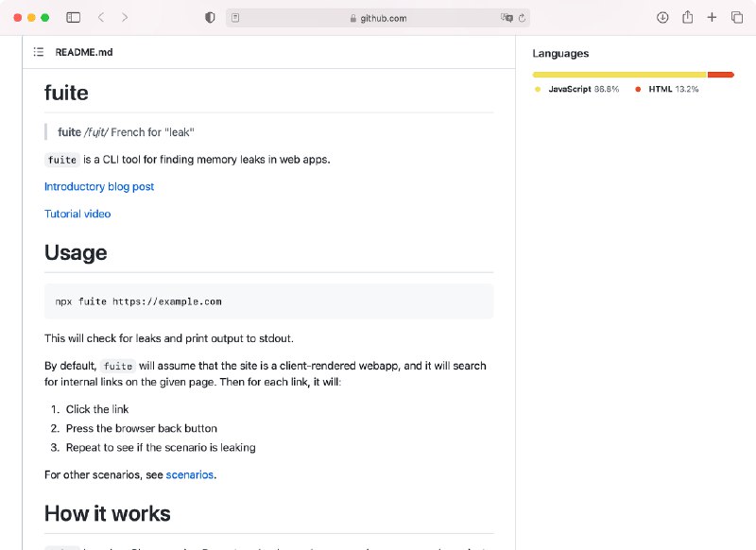Click the github.com address field
This screenshot has height=550, width=756.
pyautogui.click(x=378, y=18)
